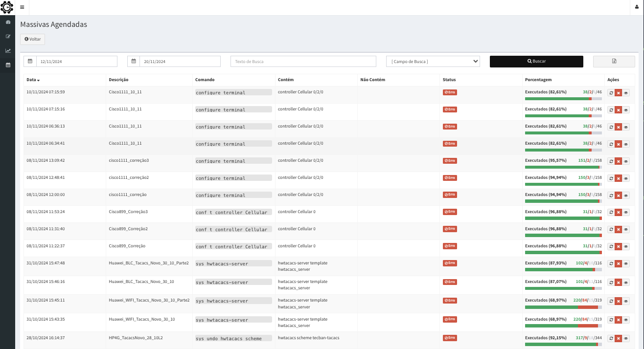Click the Status column header
Viewport: 644px width, 349px height.
pos(449,80)
